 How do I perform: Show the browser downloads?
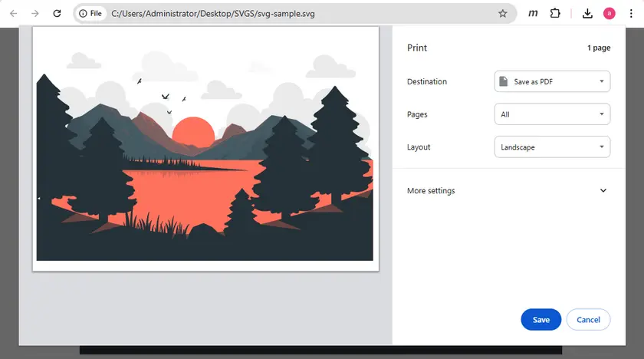tap(587, 14)
